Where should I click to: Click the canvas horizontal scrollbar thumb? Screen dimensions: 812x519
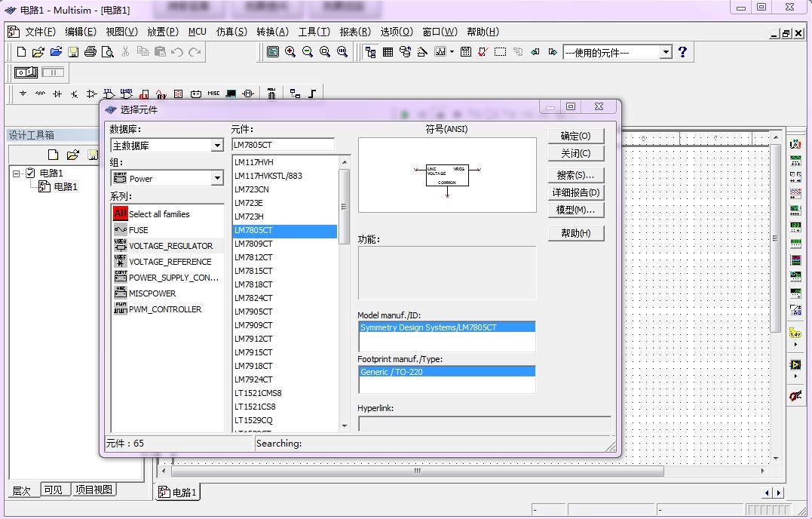coord(418,471)
